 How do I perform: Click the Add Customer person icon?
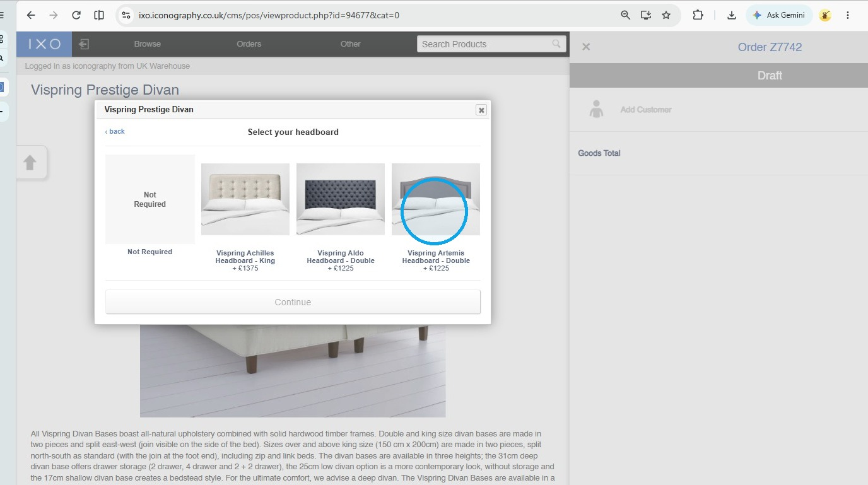[596, 109]
